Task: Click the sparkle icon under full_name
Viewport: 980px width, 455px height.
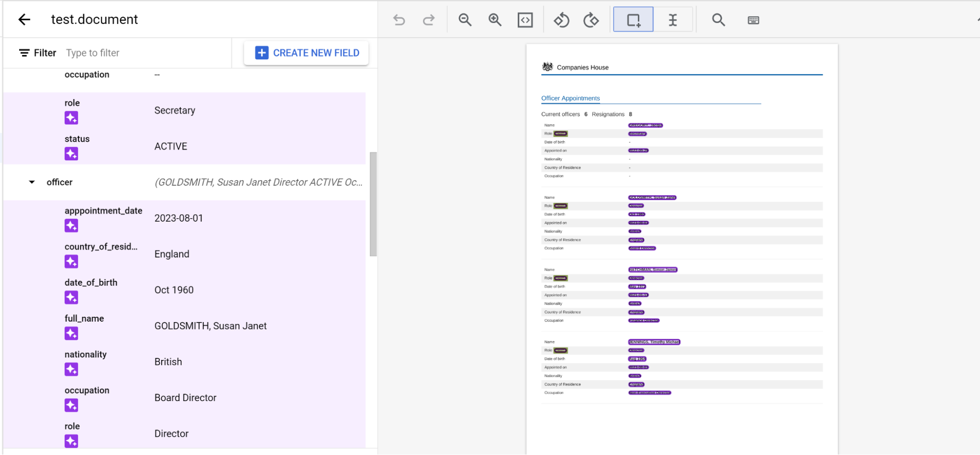Action: pyautogui.click(x=71, y=334)
